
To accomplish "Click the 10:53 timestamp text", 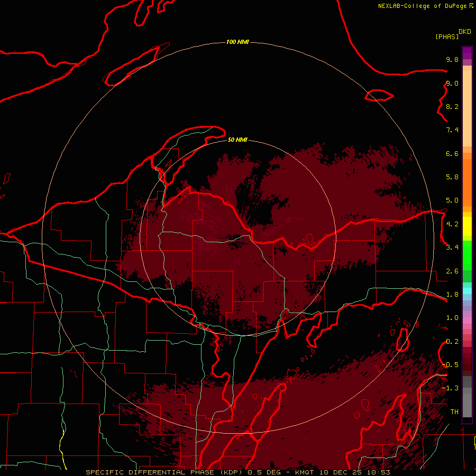I will tap(378, 472).
